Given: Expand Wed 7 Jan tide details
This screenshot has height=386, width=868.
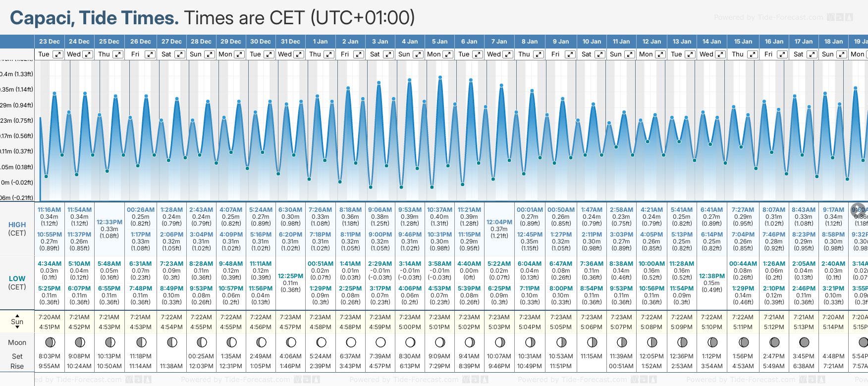Looking at the screenshot, I should tap(508, 54).
